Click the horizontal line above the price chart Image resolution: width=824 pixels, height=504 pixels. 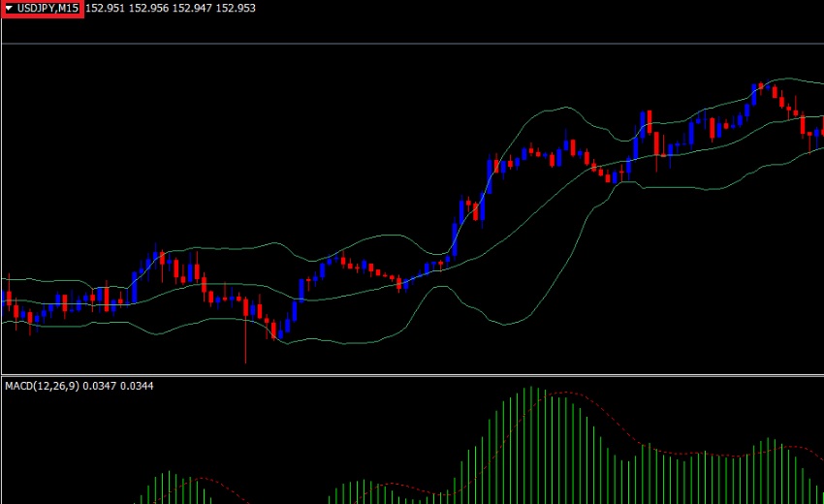[x=412, y=44]
